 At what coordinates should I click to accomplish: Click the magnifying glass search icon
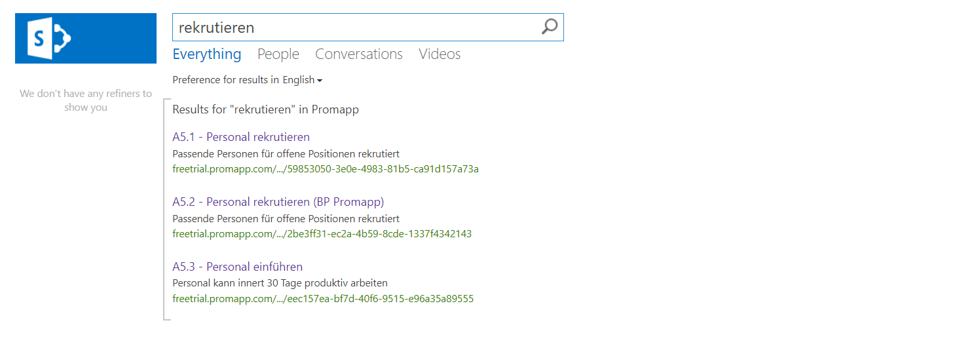pos(550,27)
